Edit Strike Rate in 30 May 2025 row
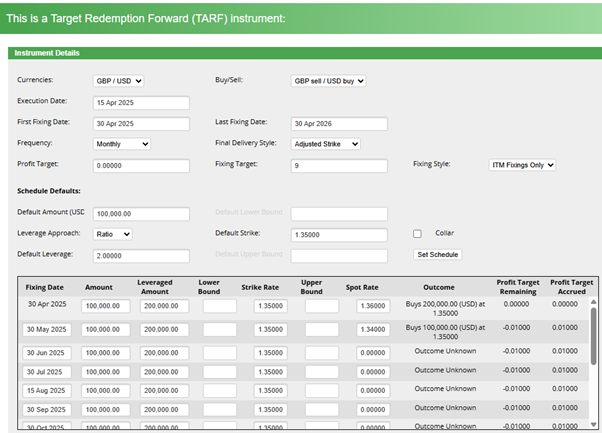The width and height of the screenshot is (602, 433). tap(270, 329)
